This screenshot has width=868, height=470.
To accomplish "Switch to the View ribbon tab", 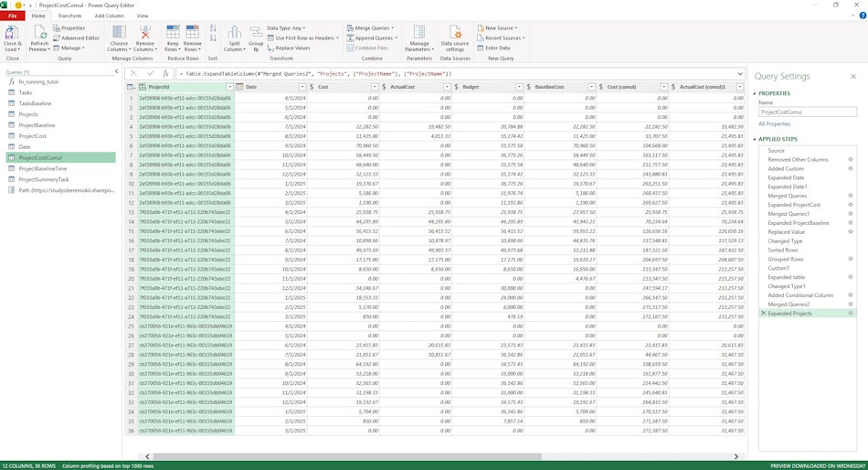I will 143,16.
